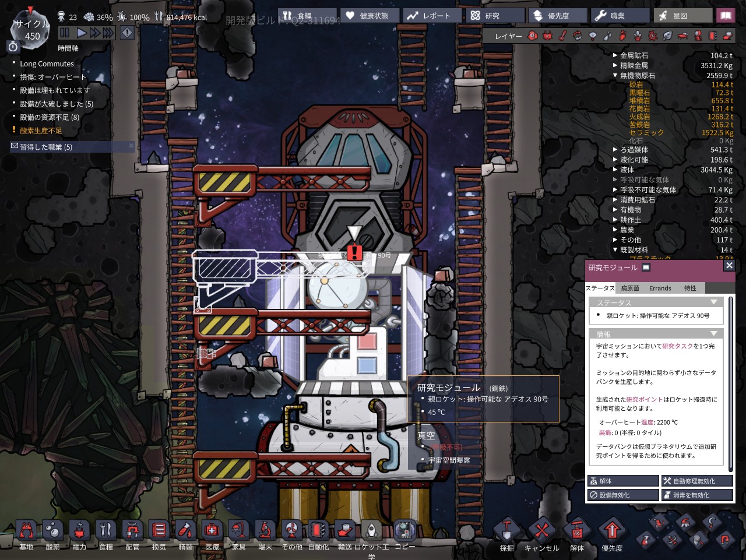Viewport: 746px width, 560px height.
Task: Toggle the Germs overlay icon
Action: point(653,36)
